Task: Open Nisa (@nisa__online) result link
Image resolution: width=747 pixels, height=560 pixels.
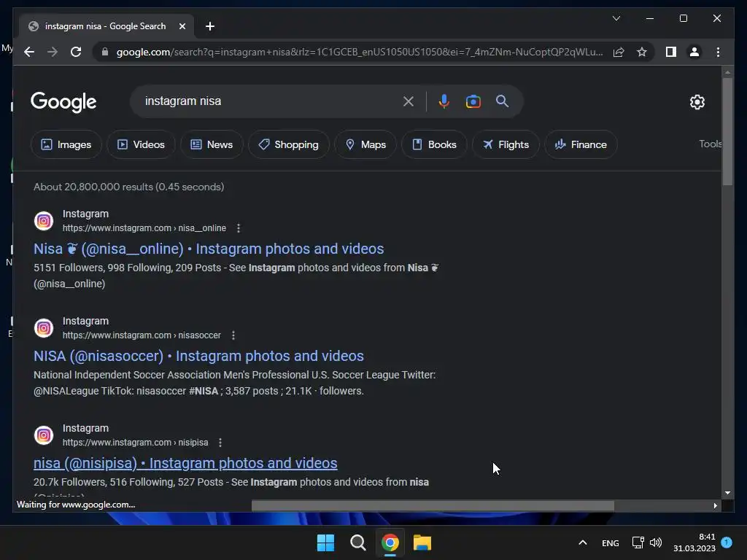Action: coord(209,249)
